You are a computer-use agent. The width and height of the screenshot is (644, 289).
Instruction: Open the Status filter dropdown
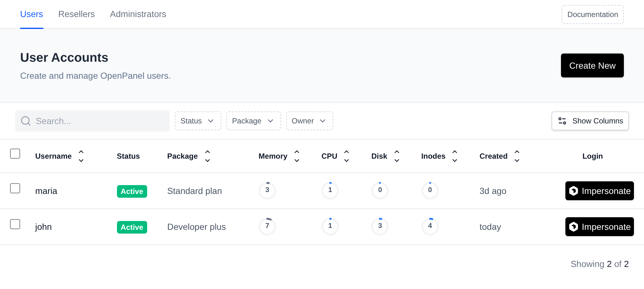[x=198, y=121]
